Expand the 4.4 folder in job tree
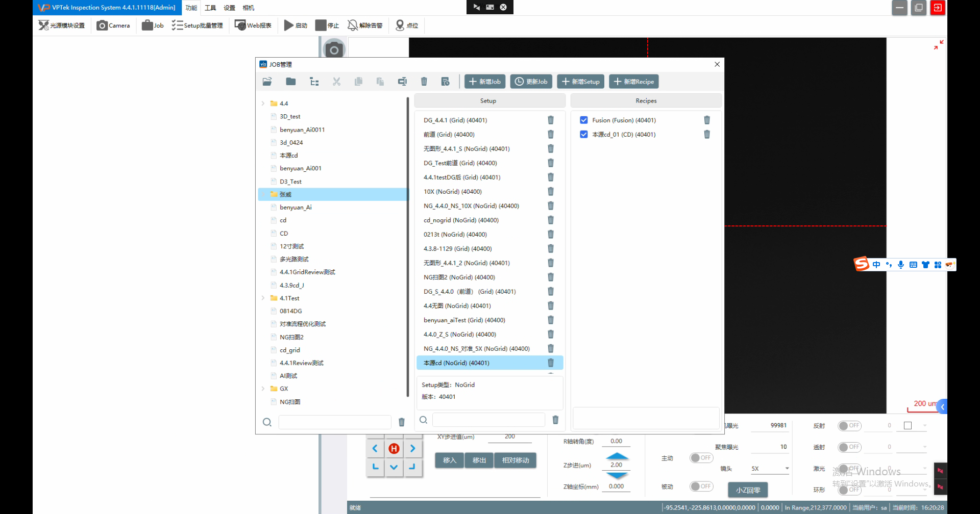 [263, 104]
